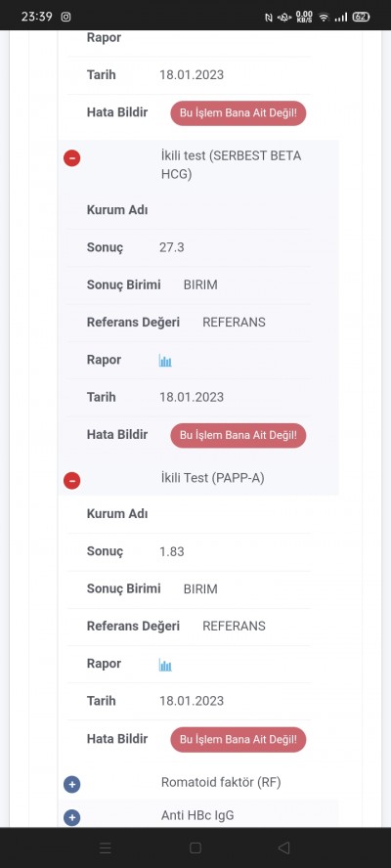Collapse the İkili Test (PAPP-A) row
The width and height of the screenshot is (391, 868).
[72, 481]
